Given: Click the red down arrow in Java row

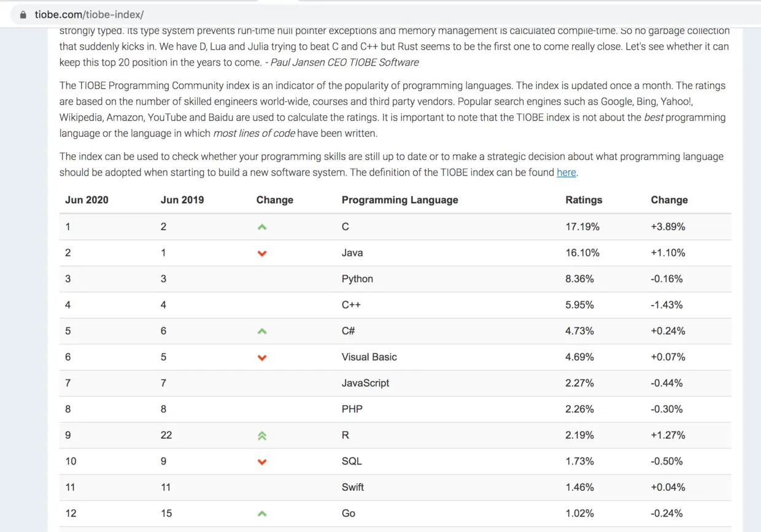Looking at the screenshot, I should pos(262,253).
